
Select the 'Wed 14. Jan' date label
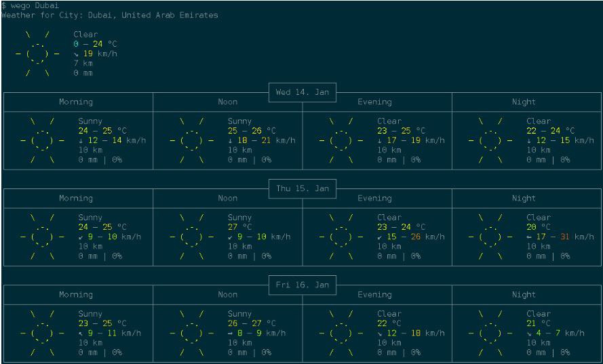[x=303, y=92]
